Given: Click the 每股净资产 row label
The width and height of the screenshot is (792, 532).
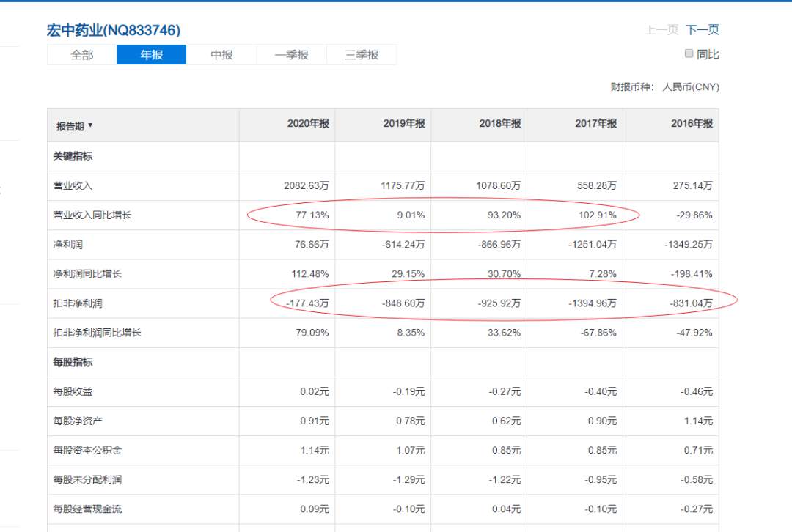Looking at the screenshot, I should coord(78,421).
